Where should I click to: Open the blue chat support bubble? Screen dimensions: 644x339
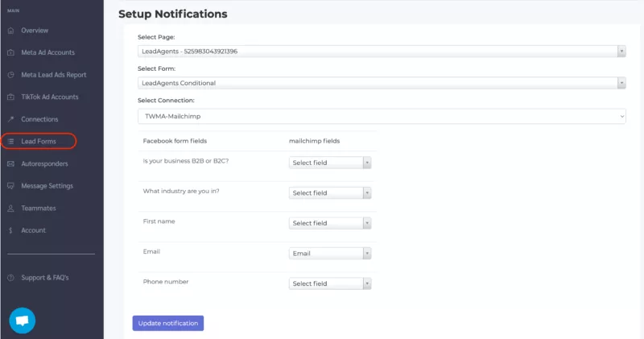click(x=23, y=320)
